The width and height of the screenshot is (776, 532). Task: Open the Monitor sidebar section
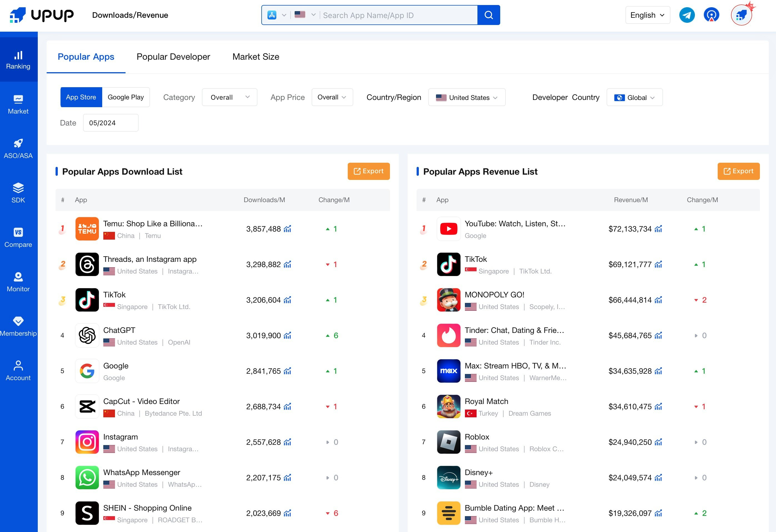click(x=18, y=282)
